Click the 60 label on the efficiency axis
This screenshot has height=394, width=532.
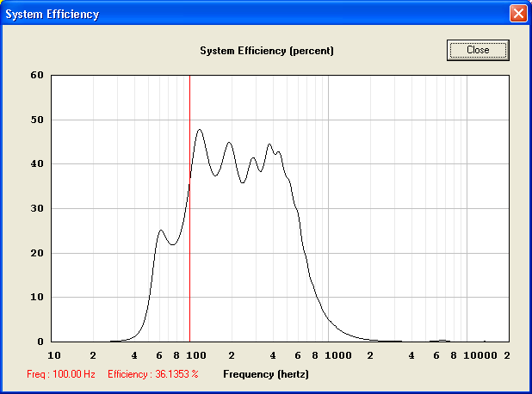click(x=37, y=75)
